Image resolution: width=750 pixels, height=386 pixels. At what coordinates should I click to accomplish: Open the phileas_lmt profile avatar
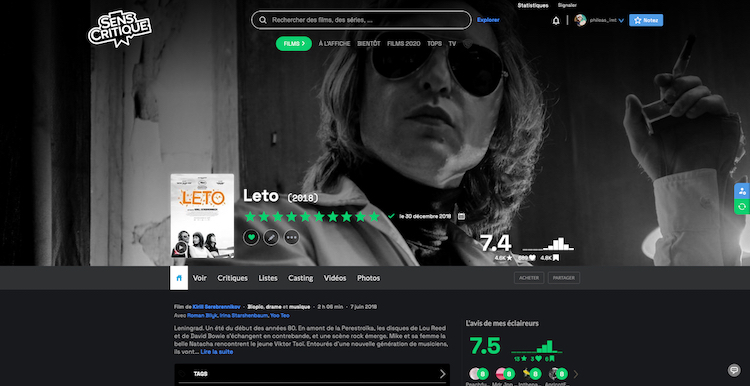coord(581,20)
